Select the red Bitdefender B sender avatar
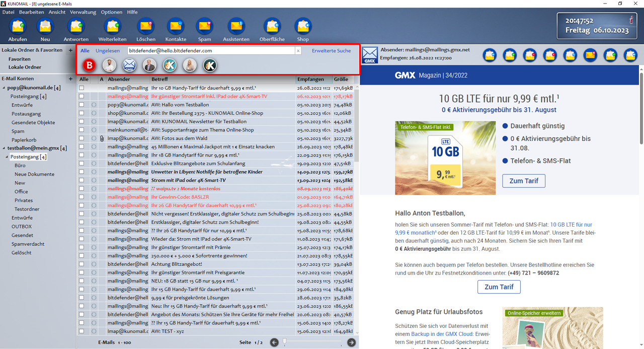644x349 pixels. [90, 65]
